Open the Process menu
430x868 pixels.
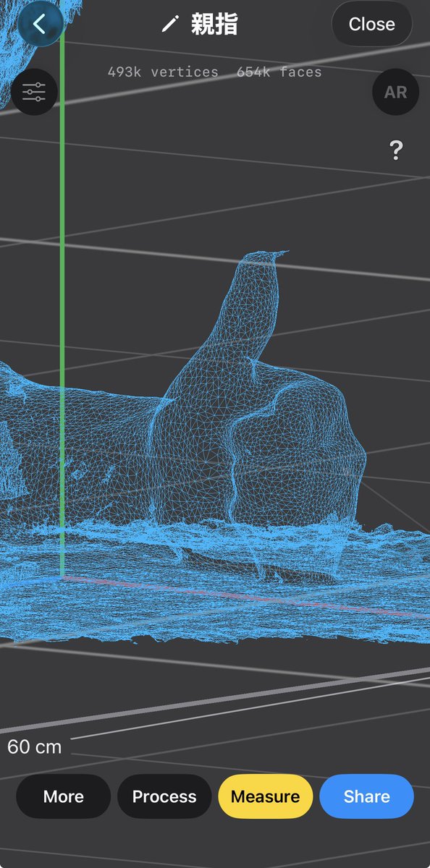click(164, 796)
